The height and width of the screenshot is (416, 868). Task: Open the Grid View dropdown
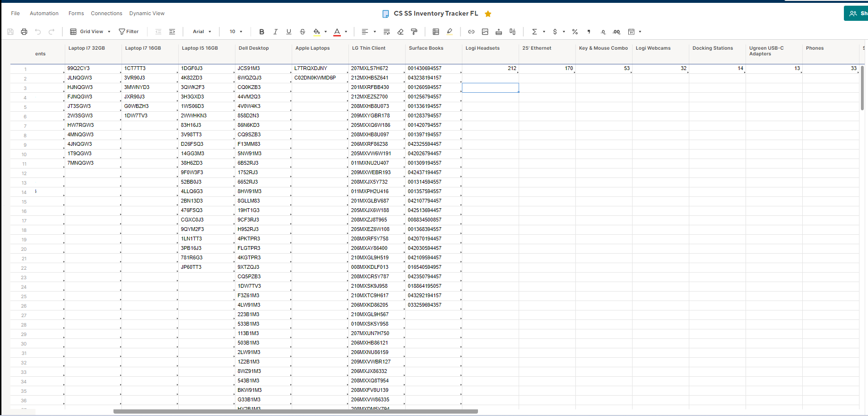pyautogui.click(x=90, y=32)
